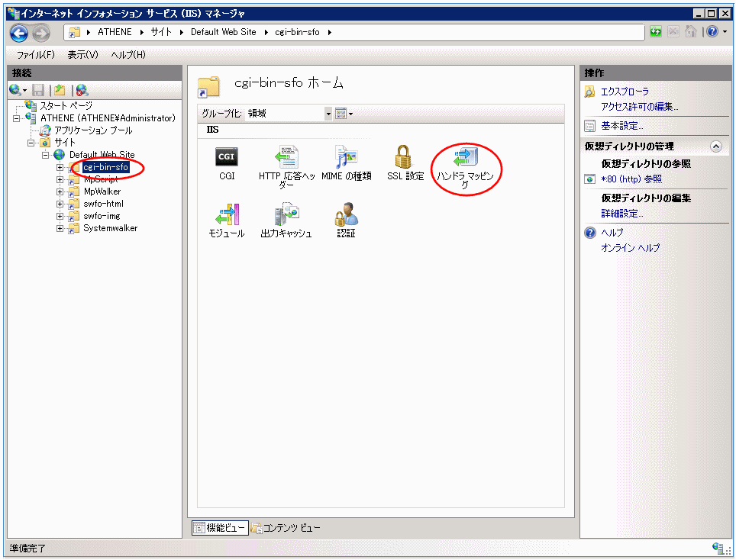Click the save disk icon in 接続 toolbar
The height and width of the screenshot is (560, 736).
coord(38,90)
